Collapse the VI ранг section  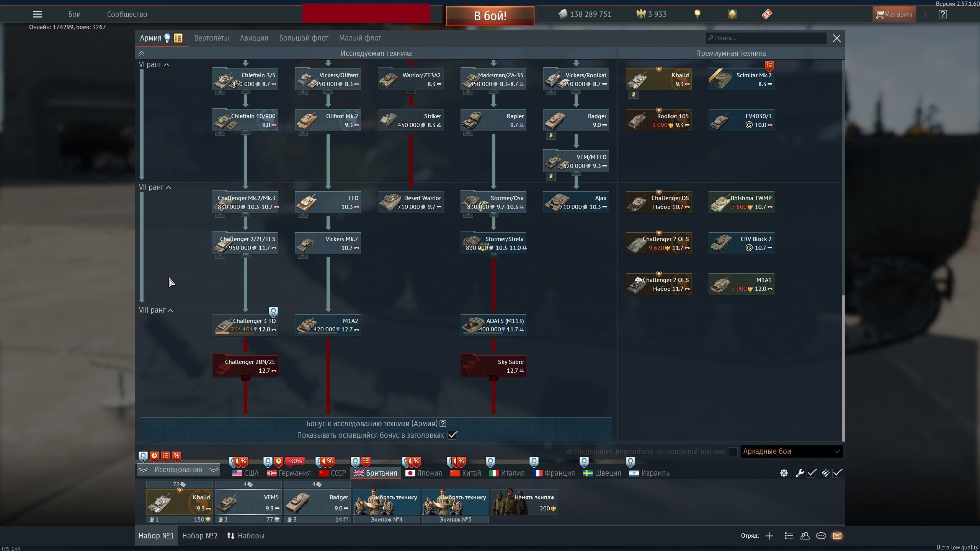pos(154,65)
